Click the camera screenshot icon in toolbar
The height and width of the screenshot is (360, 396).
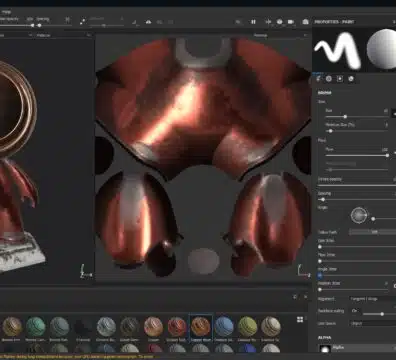click(x=305, y=22)
